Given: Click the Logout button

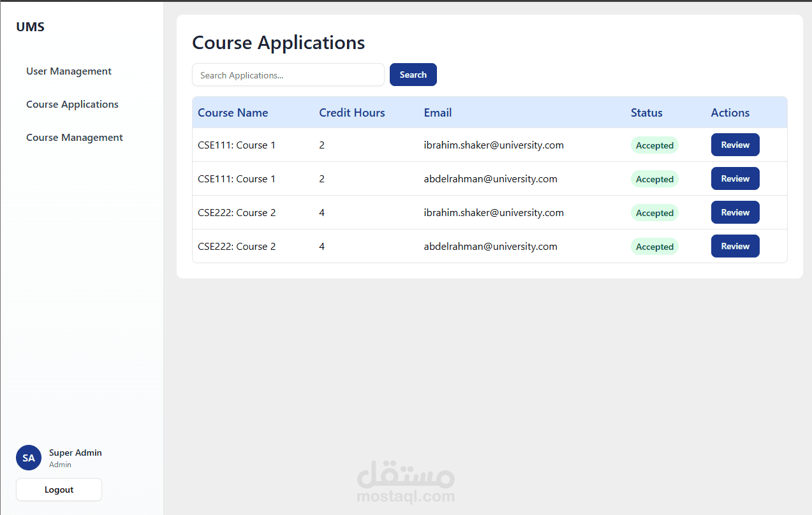Looking at the screenshot, I should (x=59, y=490).
